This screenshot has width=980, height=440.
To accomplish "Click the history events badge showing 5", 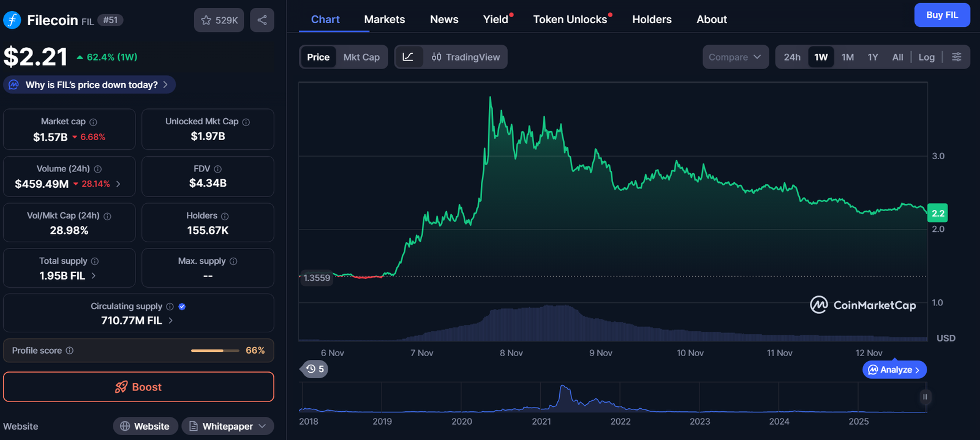I will tap(315, 369).
